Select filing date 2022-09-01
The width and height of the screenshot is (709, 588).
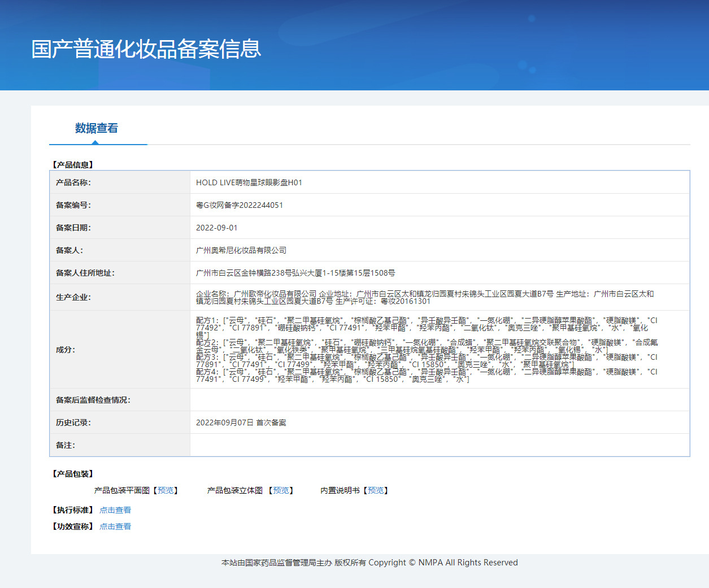click(x=217, y=228)
